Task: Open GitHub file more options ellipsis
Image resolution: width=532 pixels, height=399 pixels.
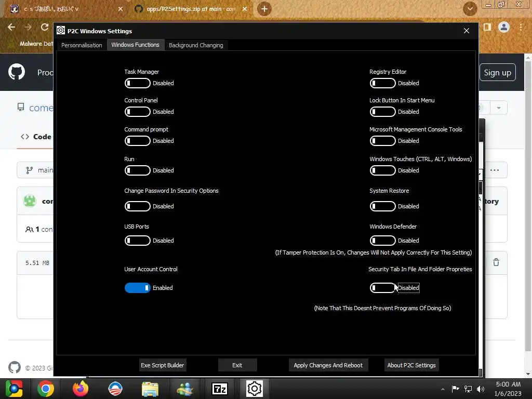Action: (495, 170)
